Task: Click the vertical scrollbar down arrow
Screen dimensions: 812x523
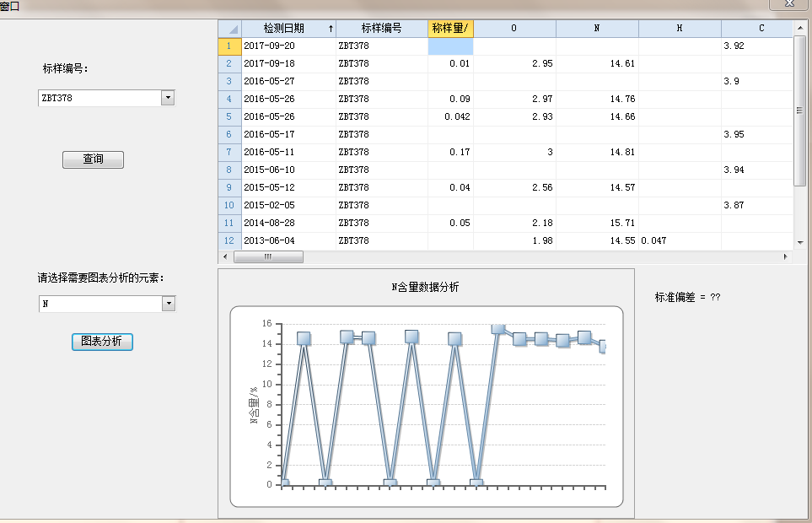Action: 800,242
